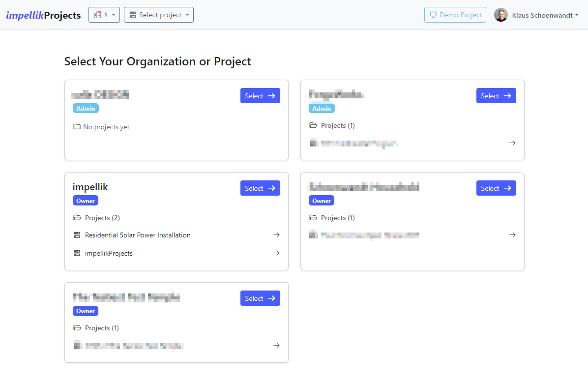
Task: Click server icon in Select project dropdown
Action: [x=133, y=15]
